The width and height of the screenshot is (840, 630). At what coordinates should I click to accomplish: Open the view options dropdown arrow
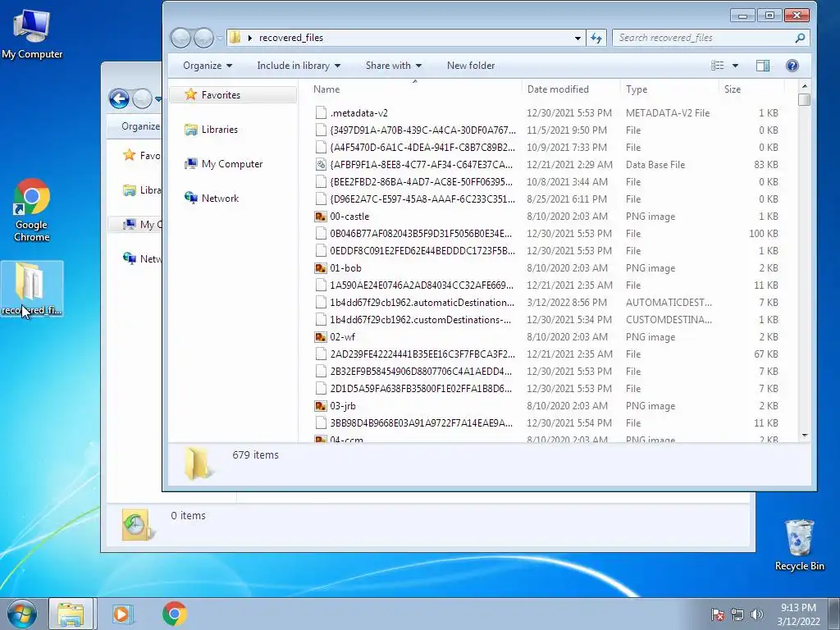(x=735, y=66)
